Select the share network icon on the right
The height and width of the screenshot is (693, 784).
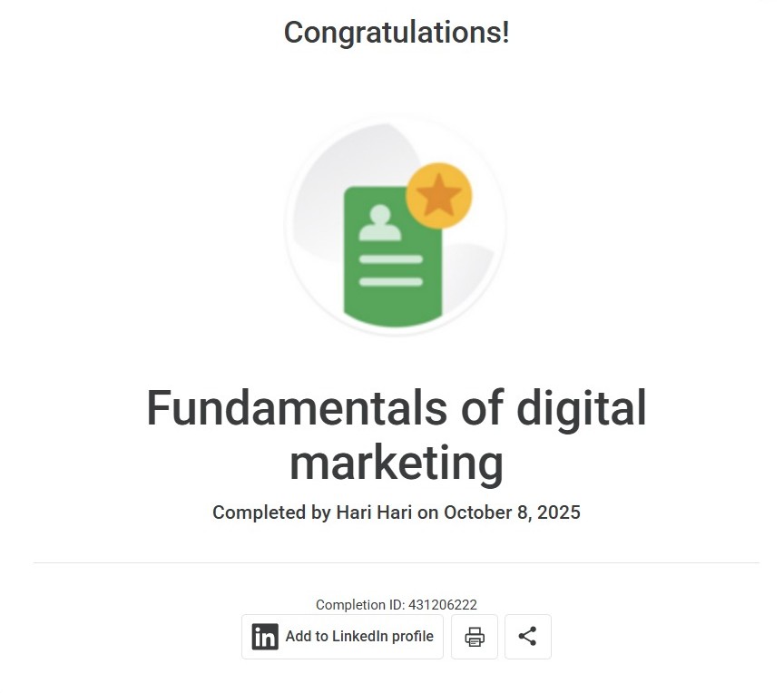click(528, 637)
